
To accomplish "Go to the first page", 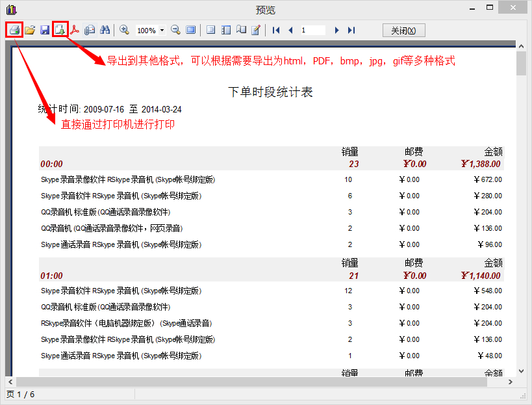I will pyautogui.click(x=276, y=30).
